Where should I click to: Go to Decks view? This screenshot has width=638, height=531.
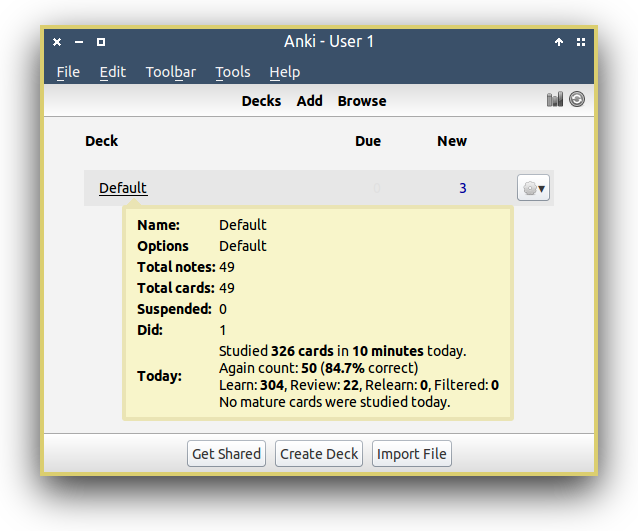pyautogui.click(x=261, y=101)
